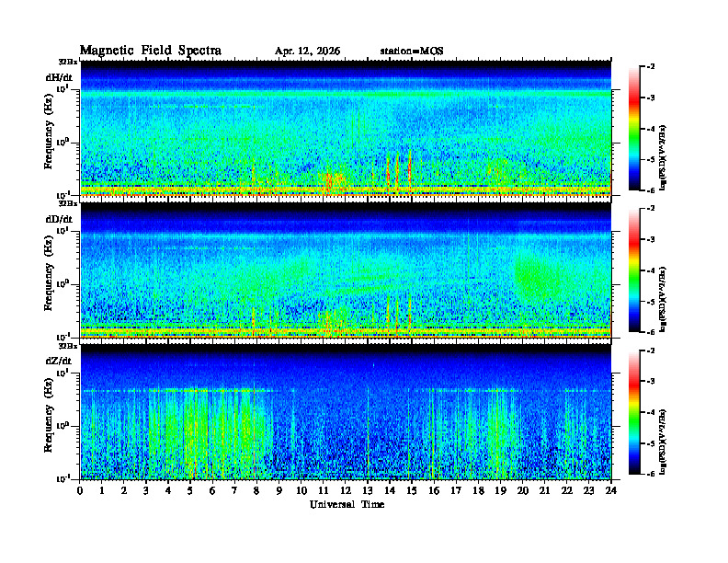Click hour tick label "12" on time axis
This screenshot has height=563, width=728.
pos(346,490)
